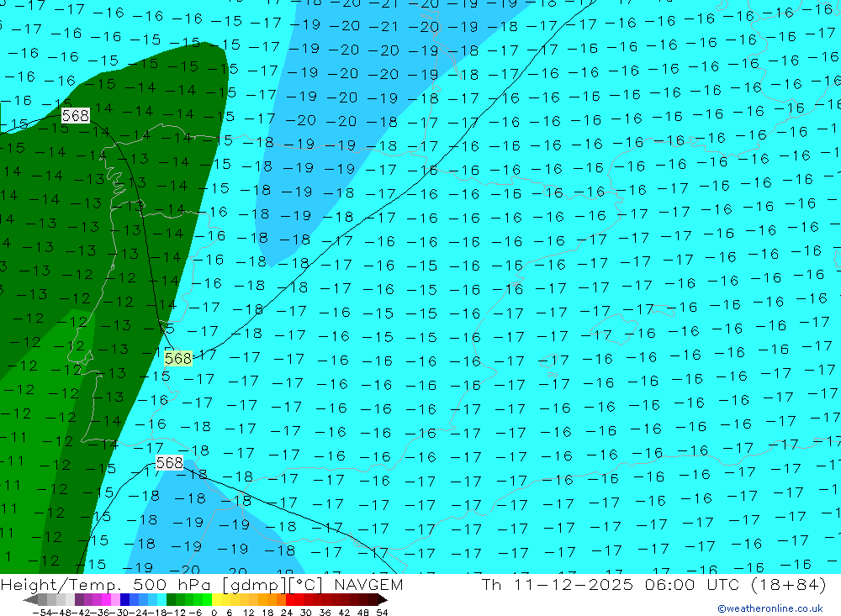Open the weatheronline.co.uk copyright link
This screenshot has width=841, height=616.
(770, 608)
